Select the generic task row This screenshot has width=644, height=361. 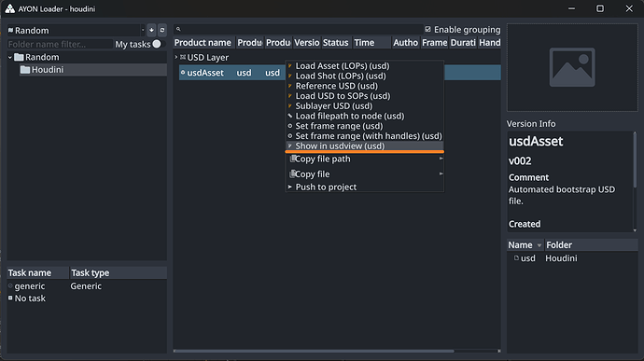[x=87, y=286]
